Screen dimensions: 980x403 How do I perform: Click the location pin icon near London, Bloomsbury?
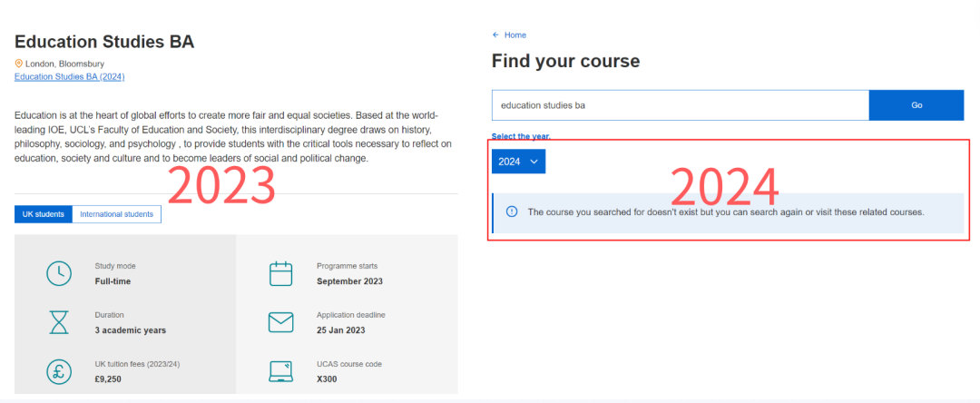point(18,64)
